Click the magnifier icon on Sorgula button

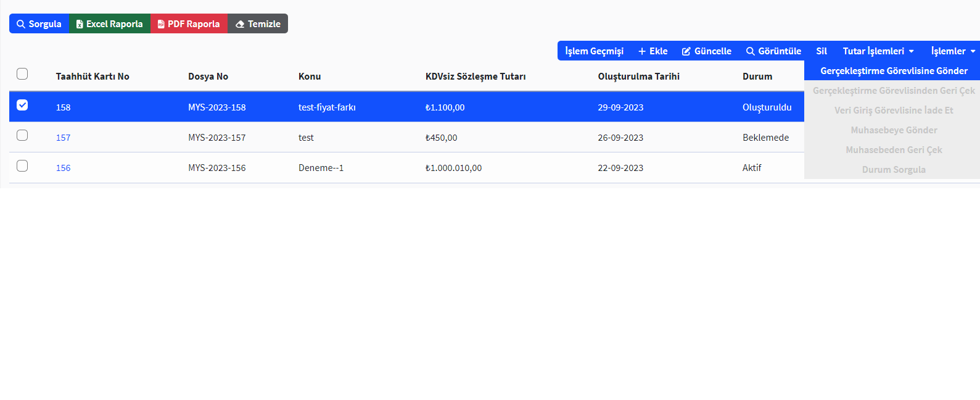tap(21, 24)
